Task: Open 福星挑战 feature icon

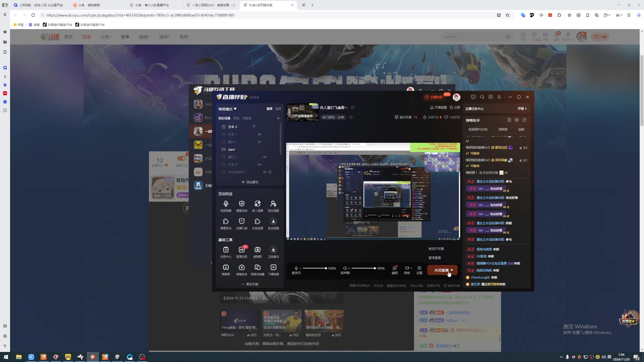Action: pos(241,206)
